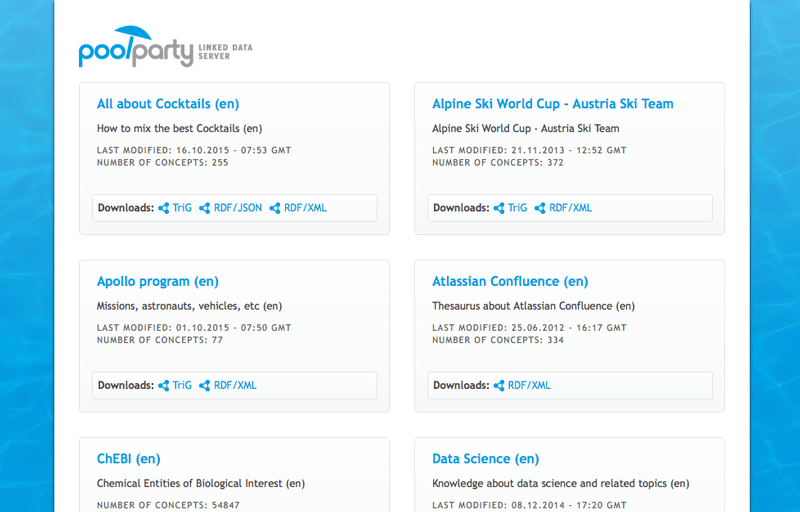The width and height of the screenshot is (800, 512).
Task: Open the ChEBI project link
Action: tap(128, 459)
